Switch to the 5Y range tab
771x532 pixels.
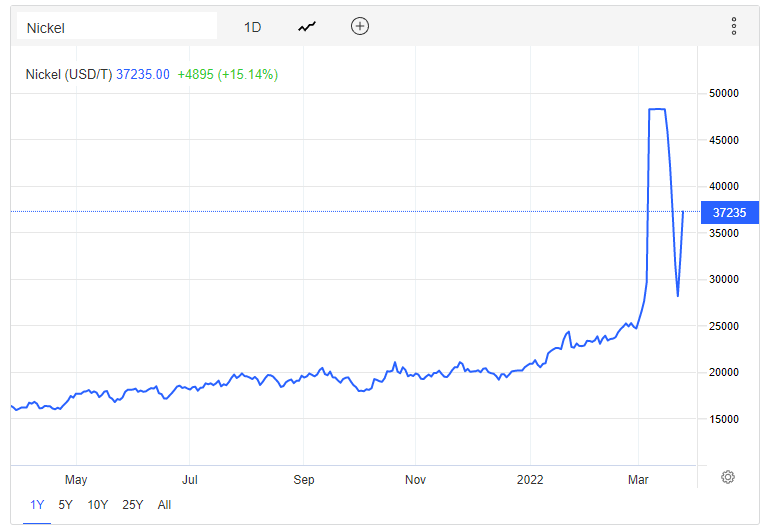(65, 505)
